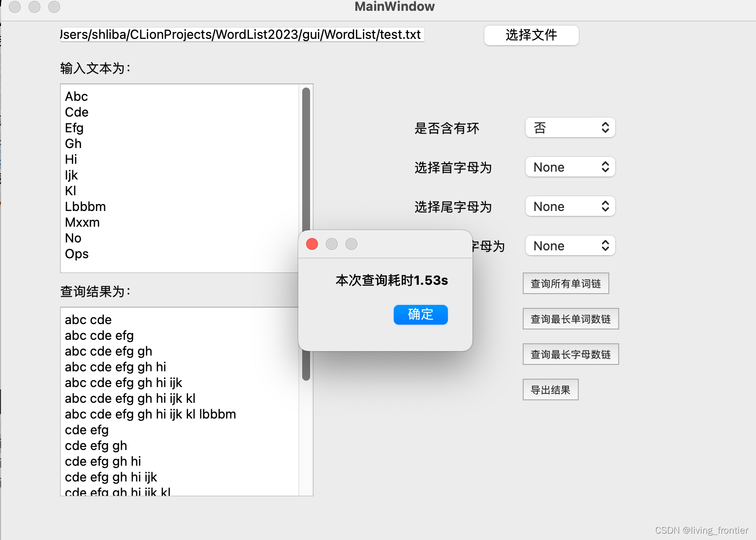Click result line 'abc cde efg gh hi ijk'

click(x=124, y=383)
